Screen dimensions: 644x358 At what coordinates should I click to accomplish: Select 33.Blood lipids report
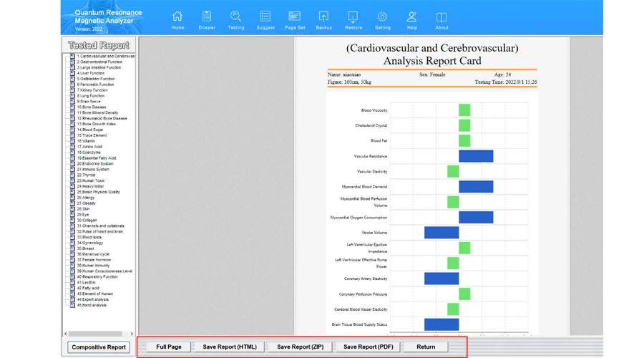pos(89,237)
